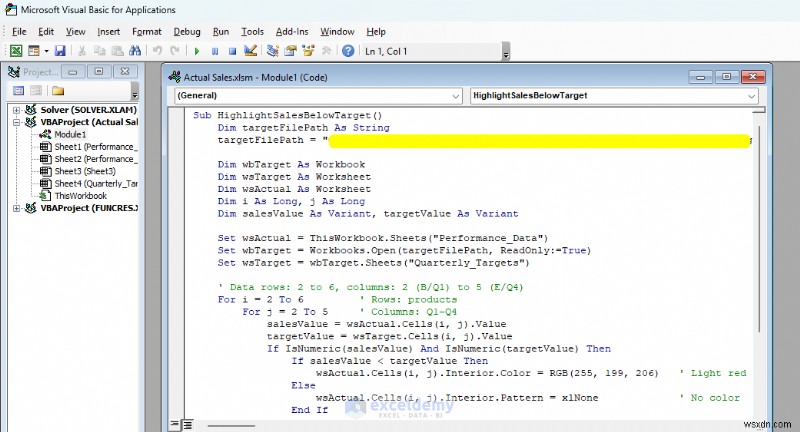Switch to Procedure View button
This screenshot has width=800, height=432.
(x=175, y=424)
